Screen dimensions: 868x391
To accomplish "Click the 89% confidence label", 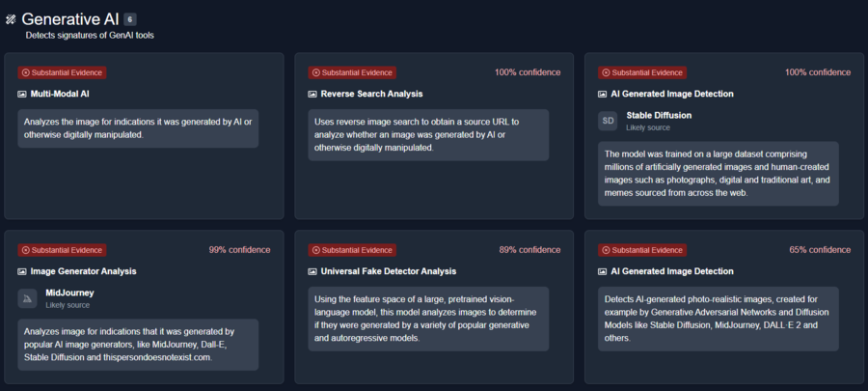I will tap(529, 250).
